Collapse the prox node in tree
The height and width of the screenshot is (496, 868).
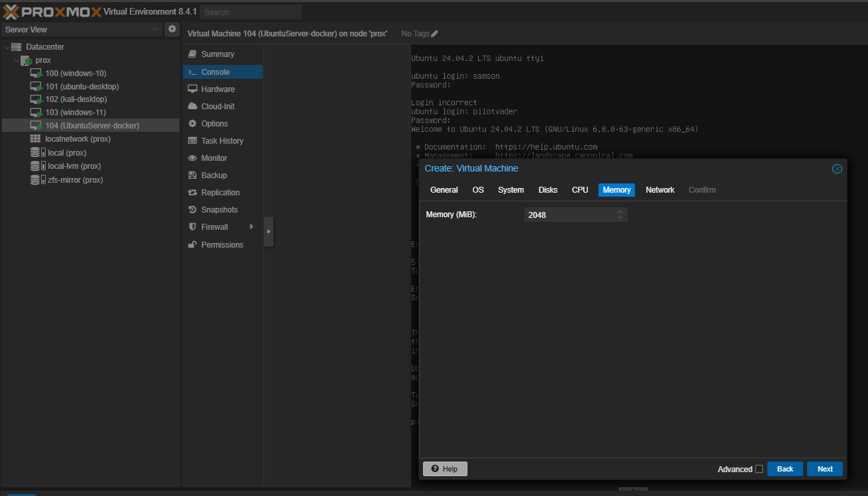click(17, 60)
